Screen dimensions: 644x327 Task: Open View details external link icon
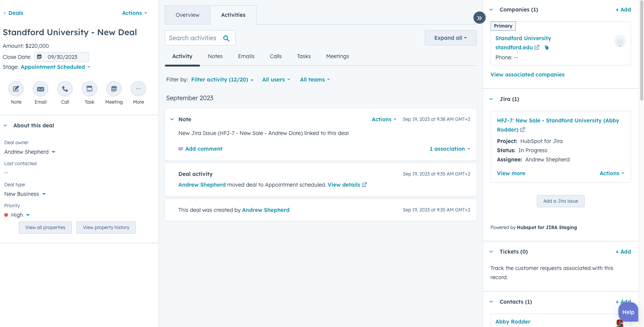pyautogui.click(x=364, y=185)
